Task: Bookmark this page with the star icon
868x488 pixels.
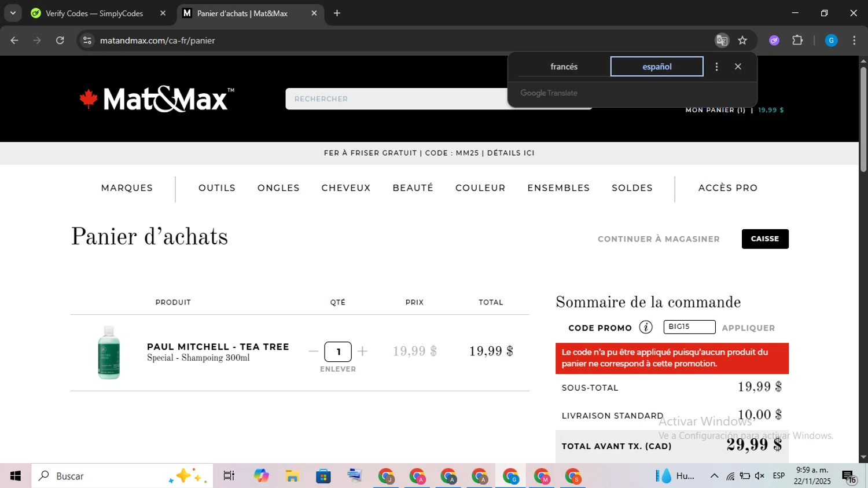Action: (x=742, y=41)
